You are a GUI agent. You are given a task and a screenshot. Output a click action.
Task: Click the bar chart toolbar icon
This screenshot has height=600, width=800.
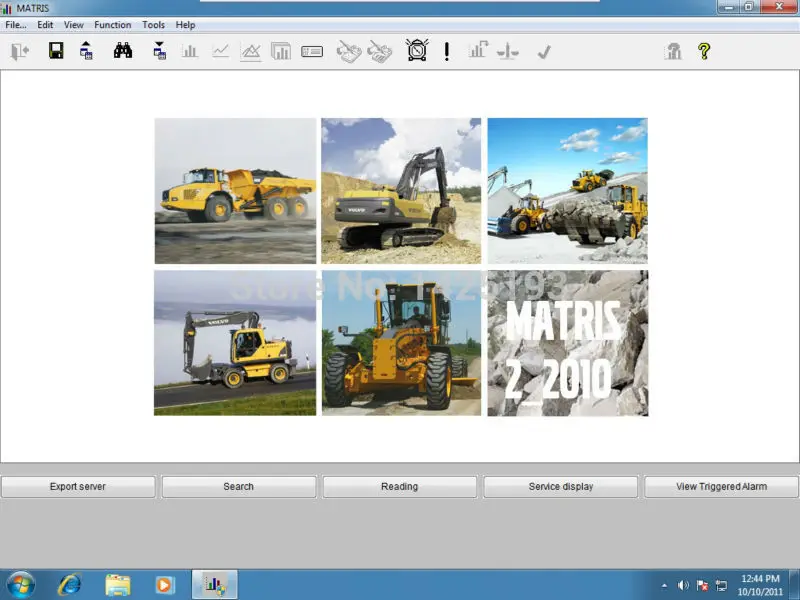point(189,51)
